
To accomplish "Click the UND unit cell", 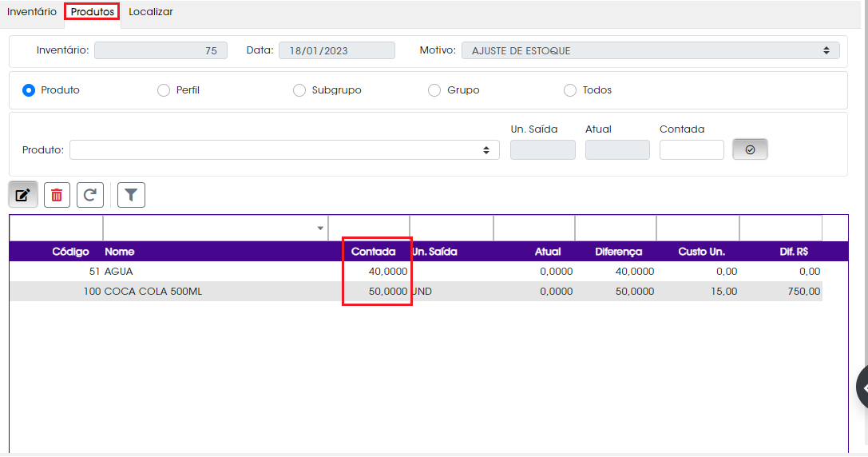I will pyautogui.click(x=422, y=292).
